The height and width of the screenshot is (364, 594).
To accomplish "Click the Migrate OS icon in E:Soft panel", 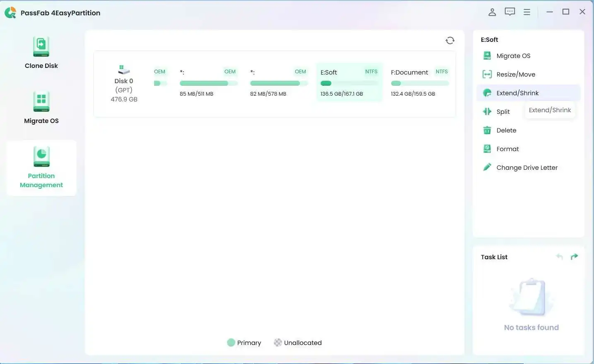I will pos(487,55).
